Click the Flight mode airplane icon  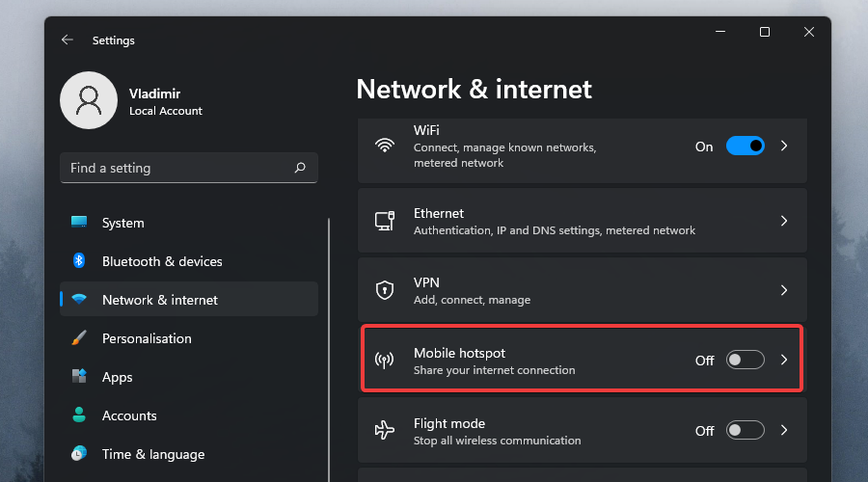(385, 430)
